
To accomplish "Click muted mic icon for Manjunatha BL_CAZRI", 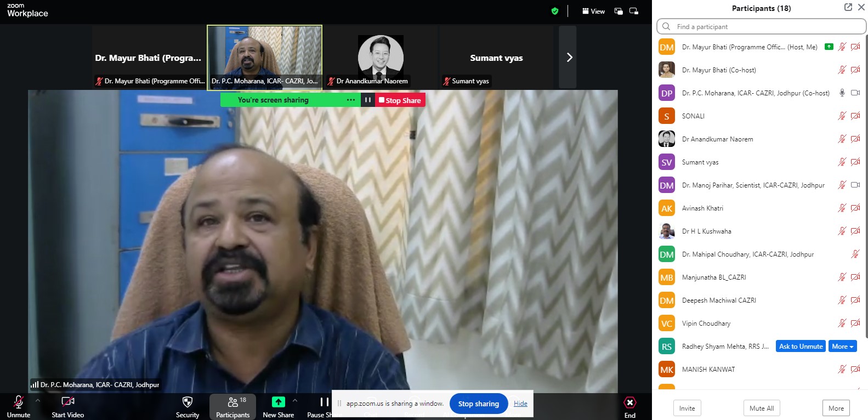I will 842,277.
